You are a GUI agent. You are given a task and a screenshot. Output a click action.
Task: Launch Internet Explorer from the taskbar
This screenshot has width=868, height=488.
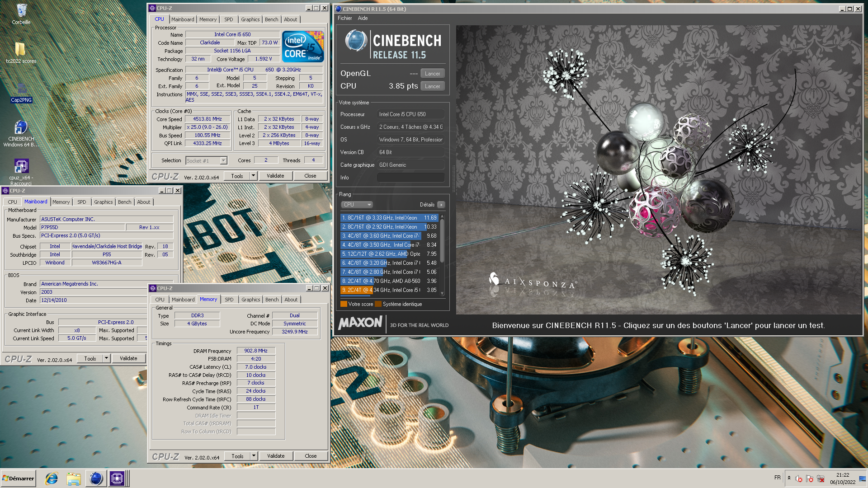pos(52,479)
